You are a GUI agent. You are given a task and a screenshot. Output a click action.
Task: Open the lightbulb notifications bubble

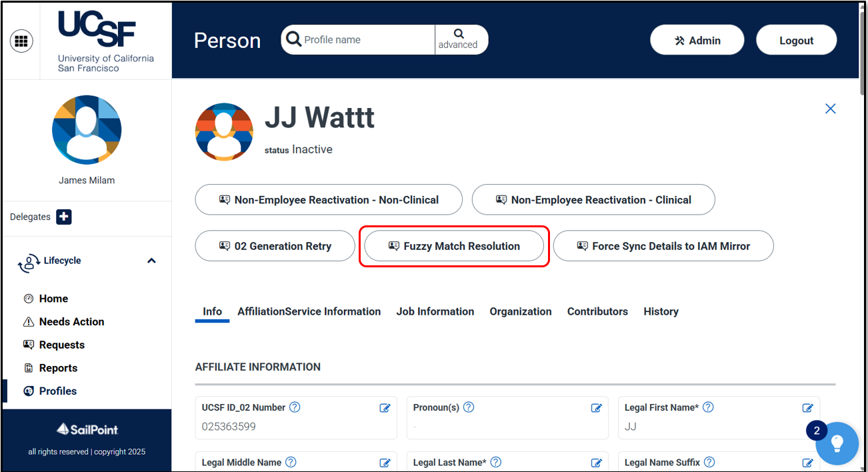coord(837,443)
